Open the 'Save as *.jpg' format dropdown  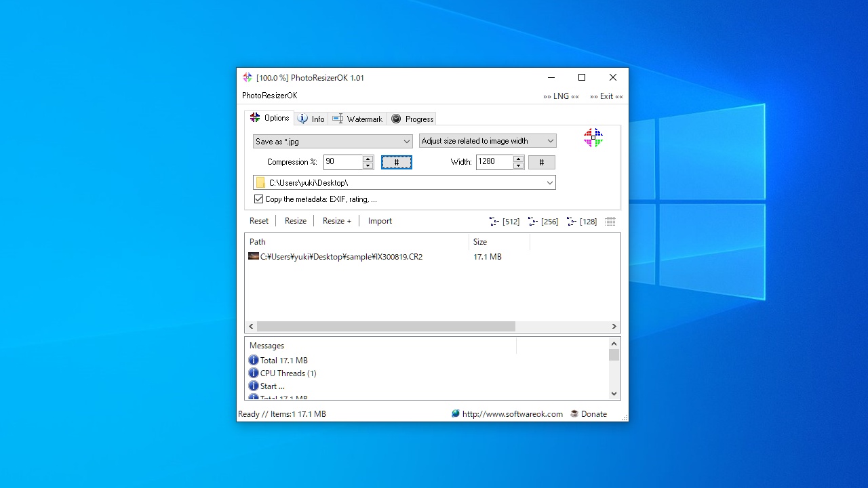click(x=332, y=141)
